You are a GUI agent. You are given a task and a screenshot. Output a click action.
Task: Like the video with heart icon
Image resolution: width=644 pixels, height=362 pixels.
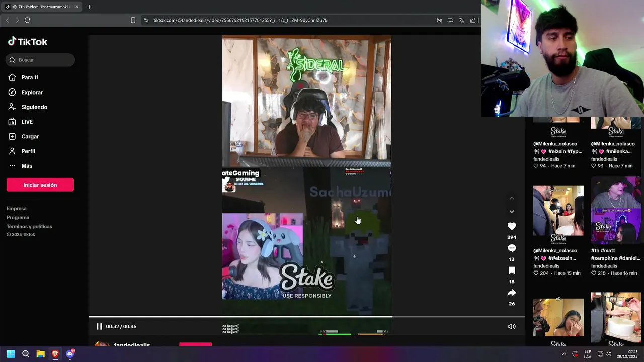point(512,226)
